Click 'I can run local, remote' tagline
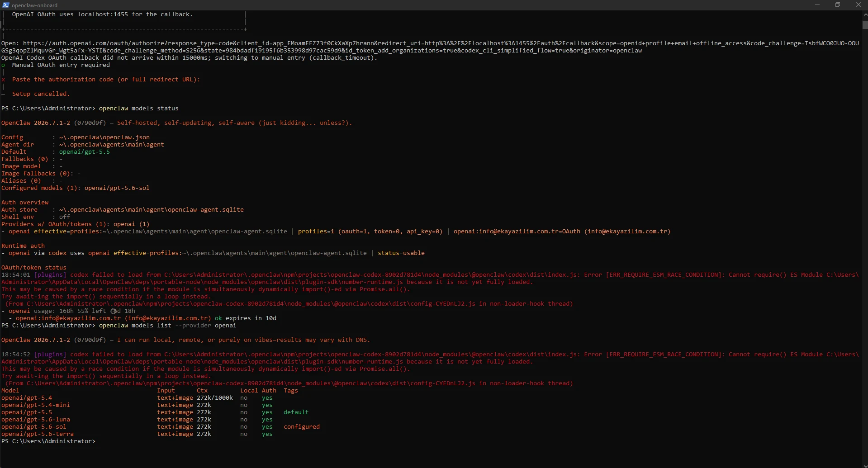The width and height of the screenshot is (868, 468). 243,340
